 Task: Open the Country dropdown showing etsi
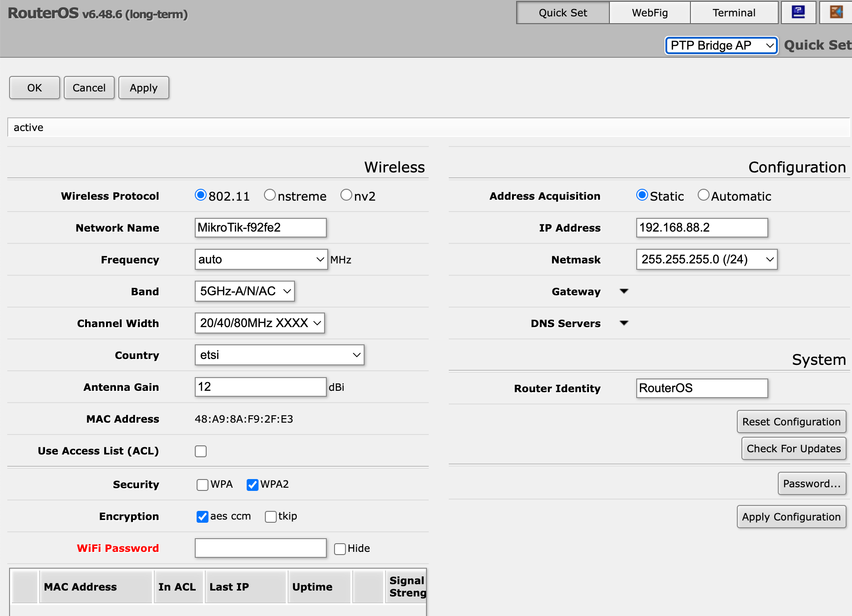pyautogui.click(x=279, y=355)
